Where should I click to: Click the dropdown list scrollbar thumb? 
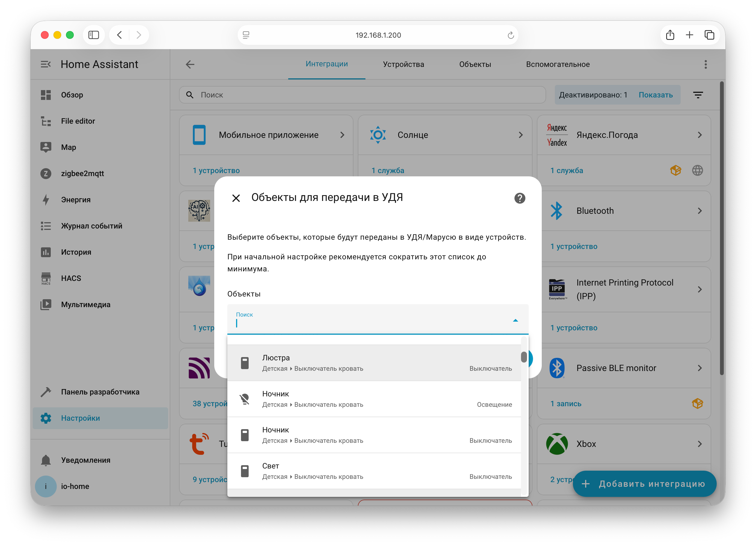click(524, 357)
